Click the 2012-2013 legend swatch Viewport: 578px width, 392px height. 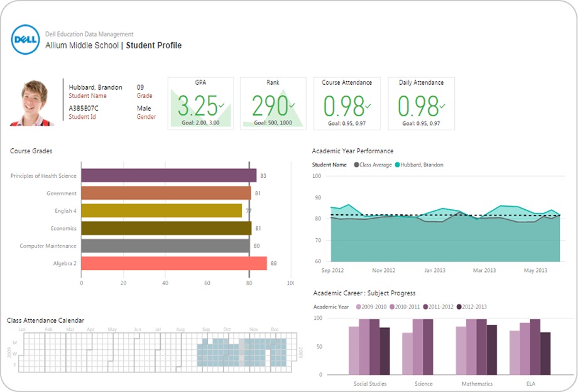[x=459, y=307]
